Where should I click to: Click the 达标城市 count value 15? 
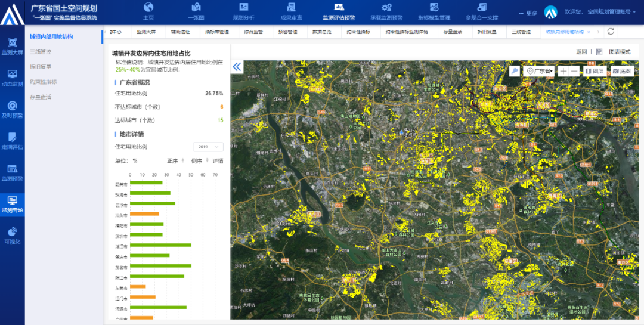tap(221, 120)
